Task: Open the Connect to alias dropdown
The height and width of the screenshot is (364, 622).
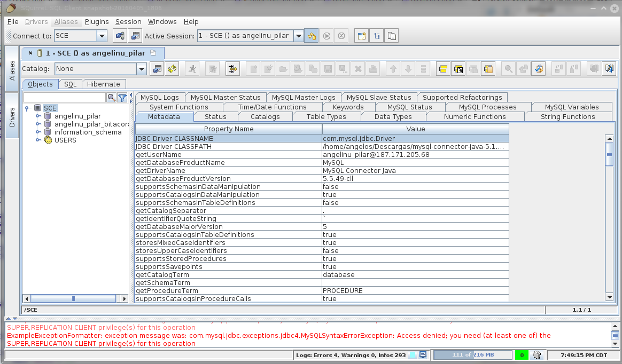Action: pos(103,35)
